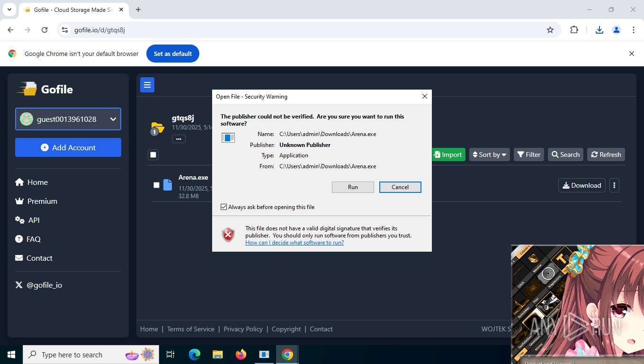Click the address bar URL gofile.io/d/gtqs8j
The width and height of the screenshot is (644, 364).
pyautogui.click(x=99, y=30)
